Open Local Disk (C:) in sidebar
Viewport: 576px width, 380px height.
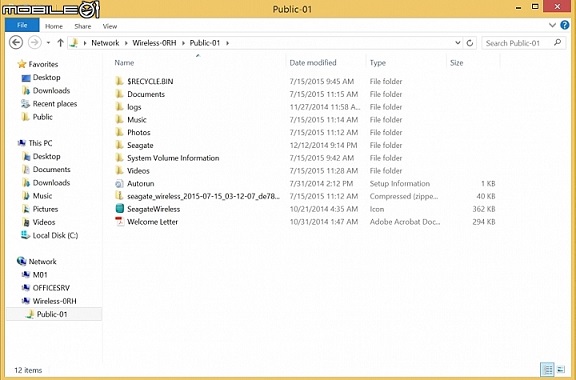click(55, 235)
